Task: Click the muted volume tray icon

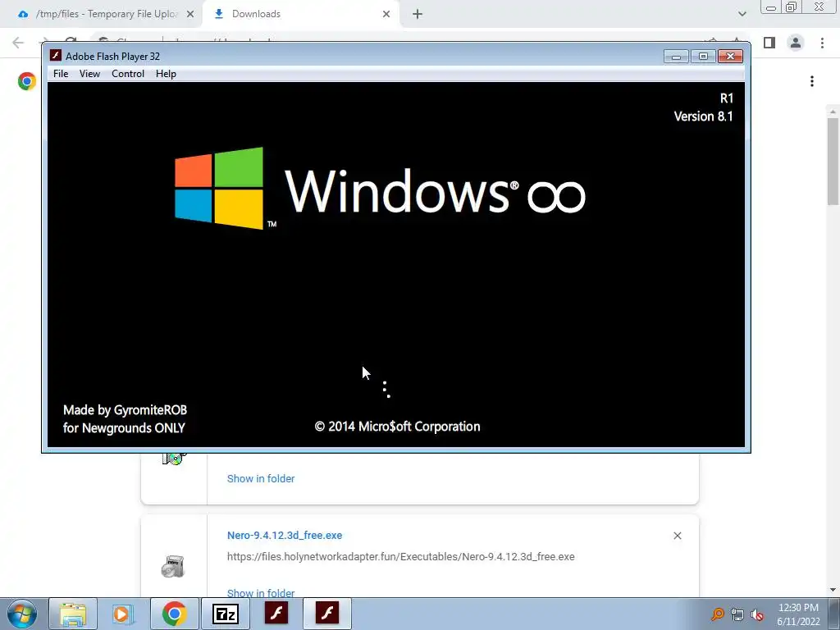Action: tap(757, 614)
